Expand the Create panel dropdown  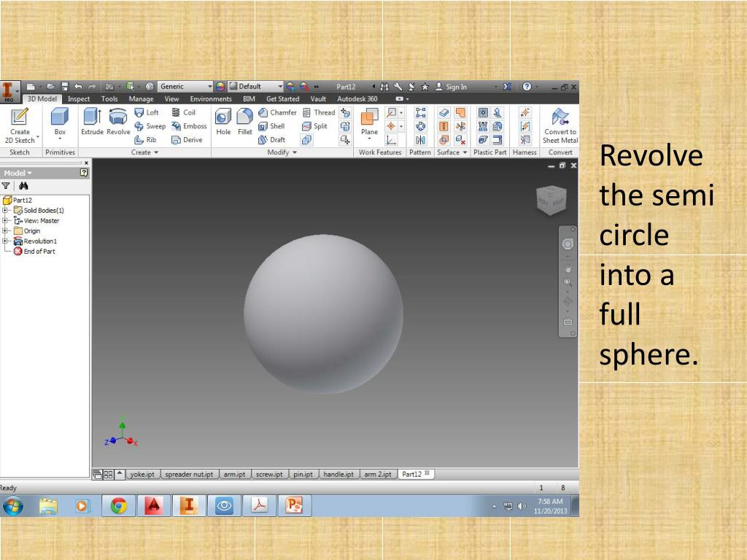[x=144, y=152]
